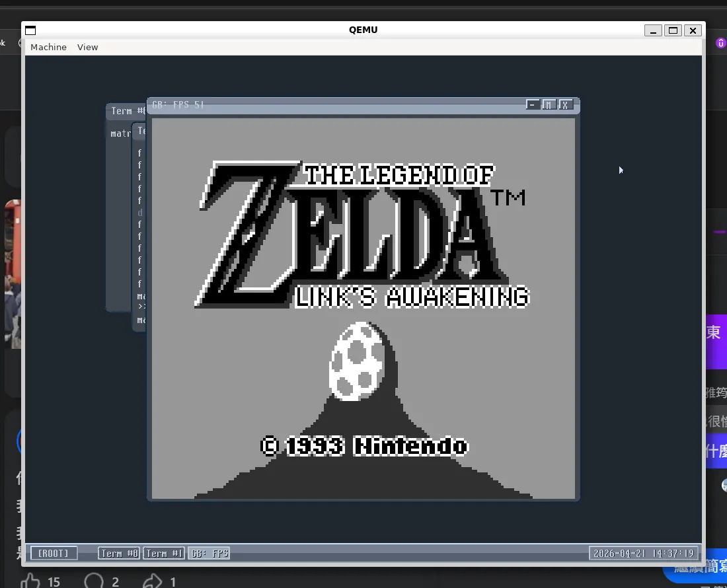Close the QEMU window
Screen dimensions: 727x588
pyautogui.click(x=693, y=30)
